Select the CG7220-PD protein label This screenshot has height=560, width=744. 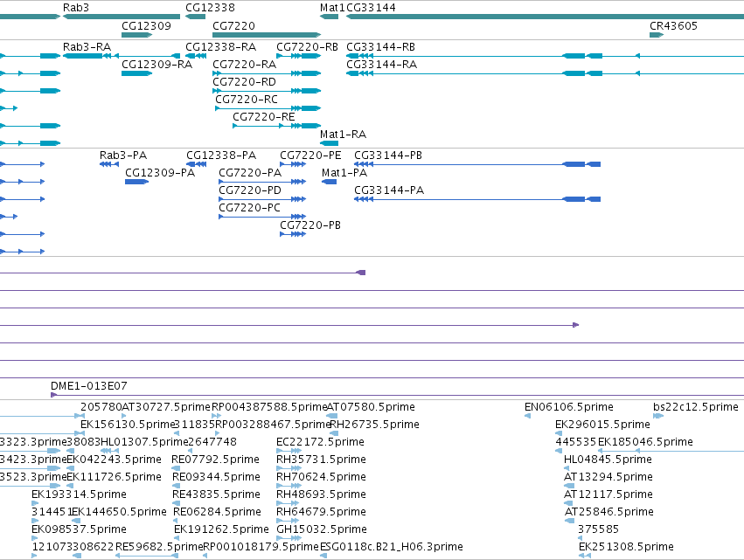(x=250, y=190)
